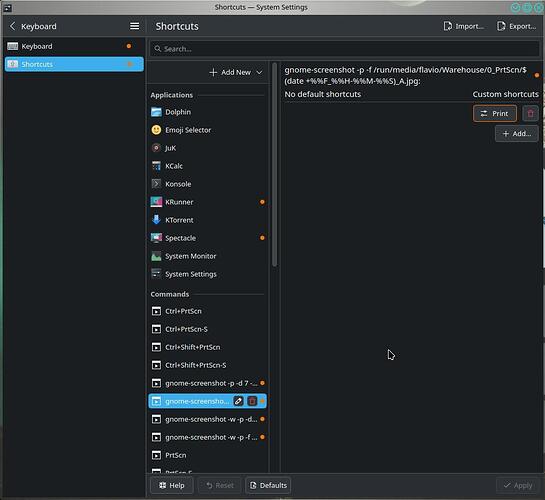Open the Keyboard page in sidebar

[x=74, y=46]
